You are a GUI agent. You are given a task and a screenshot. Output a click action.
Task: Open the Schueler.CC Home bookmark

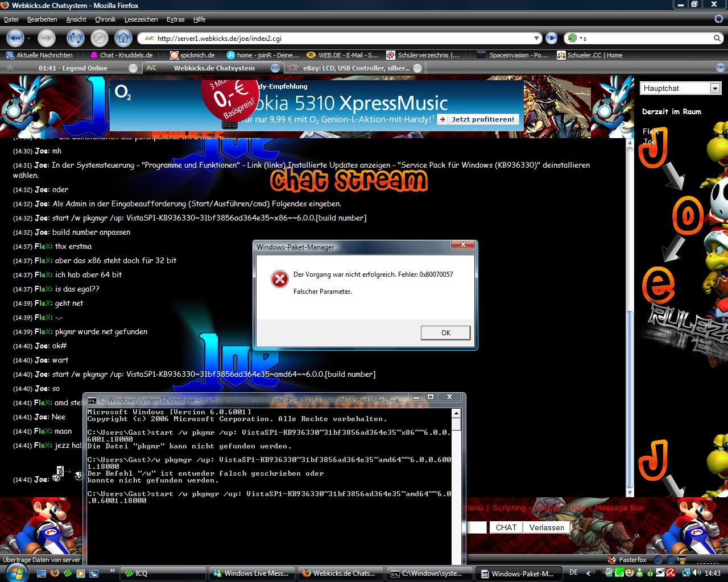point(589,55)
